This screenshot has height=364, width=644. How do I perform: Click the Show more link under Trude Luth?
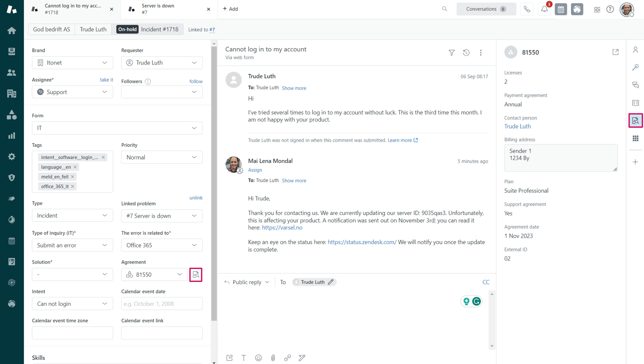[x=294, y=88]
